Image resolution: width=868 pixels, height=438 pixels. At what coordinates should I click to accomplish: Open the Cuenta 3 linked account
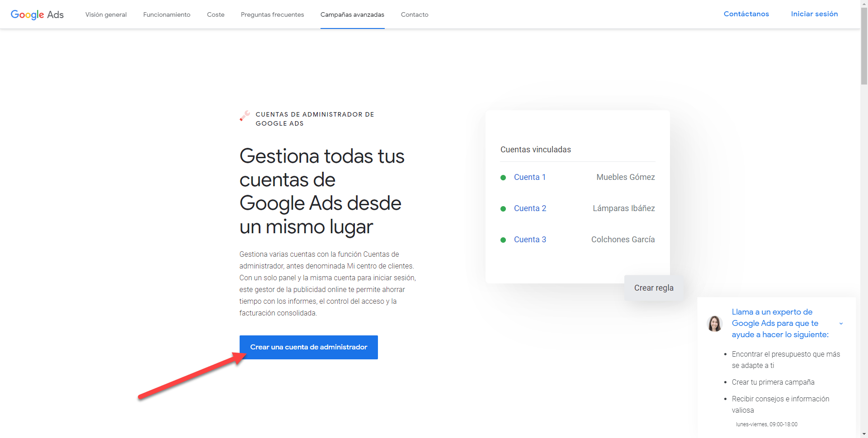point(530,240)
